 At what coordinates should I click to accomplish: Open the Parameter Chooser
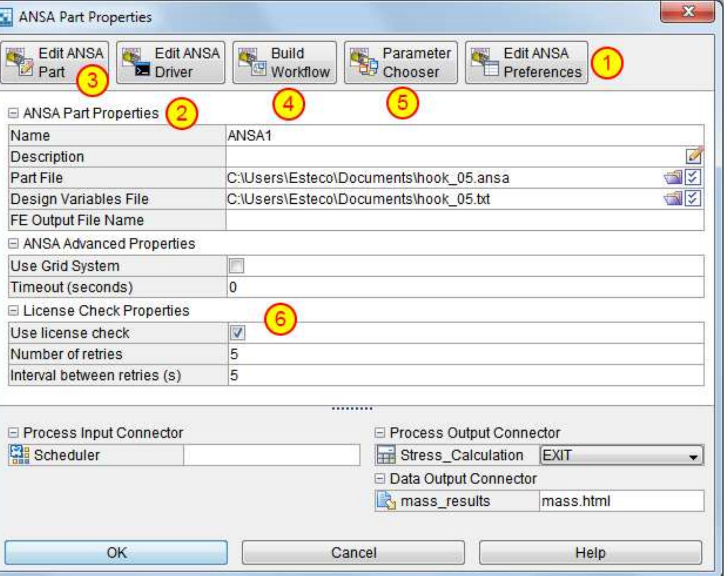[x=401, y=62]
